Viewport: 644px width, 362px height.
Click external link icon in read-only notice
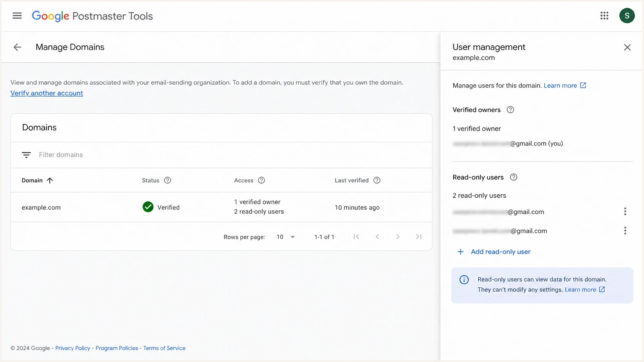[602, 289]
